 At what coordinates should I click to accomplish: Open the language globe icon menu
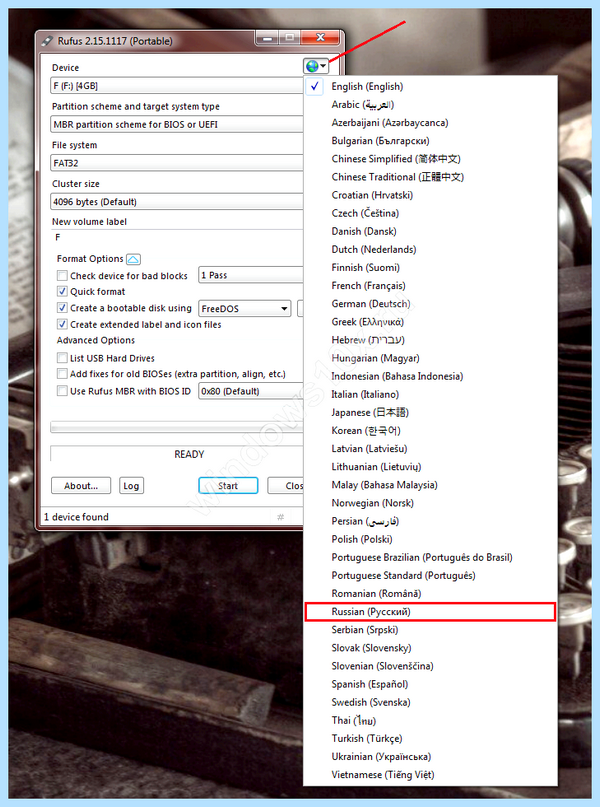315,66
